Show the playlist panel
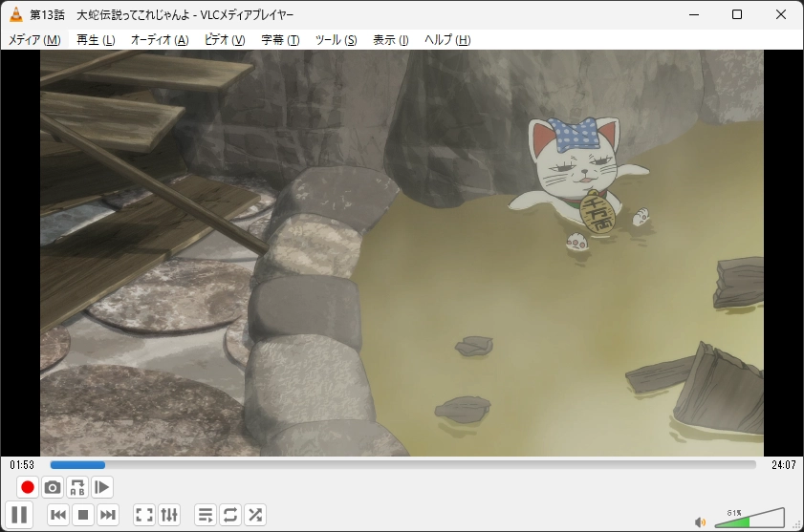Screen dimensions: 804x532 point(206,516)
